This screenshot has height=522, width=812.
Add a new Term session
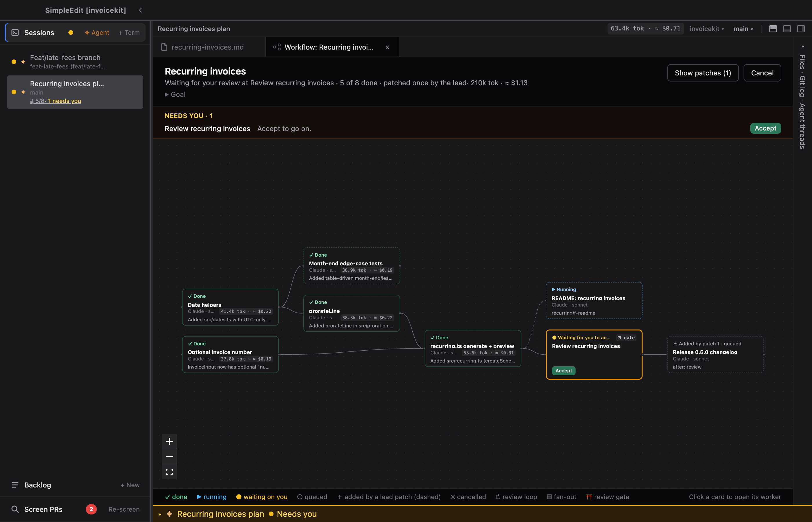(129, 32)
